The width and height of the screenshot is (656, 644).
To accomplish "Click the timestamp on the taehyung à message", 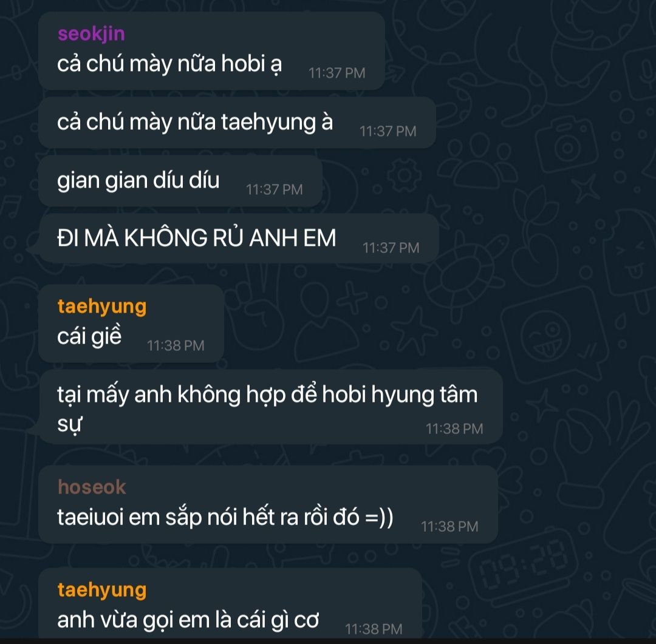I will tap(388, 131).
